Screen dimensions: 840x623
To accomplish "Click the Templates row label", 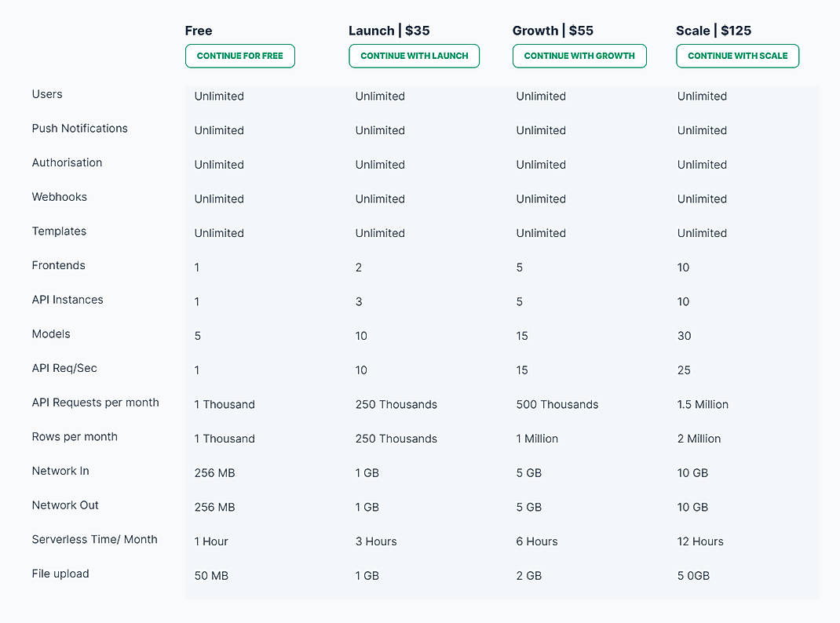I will (x=59, y=231).
